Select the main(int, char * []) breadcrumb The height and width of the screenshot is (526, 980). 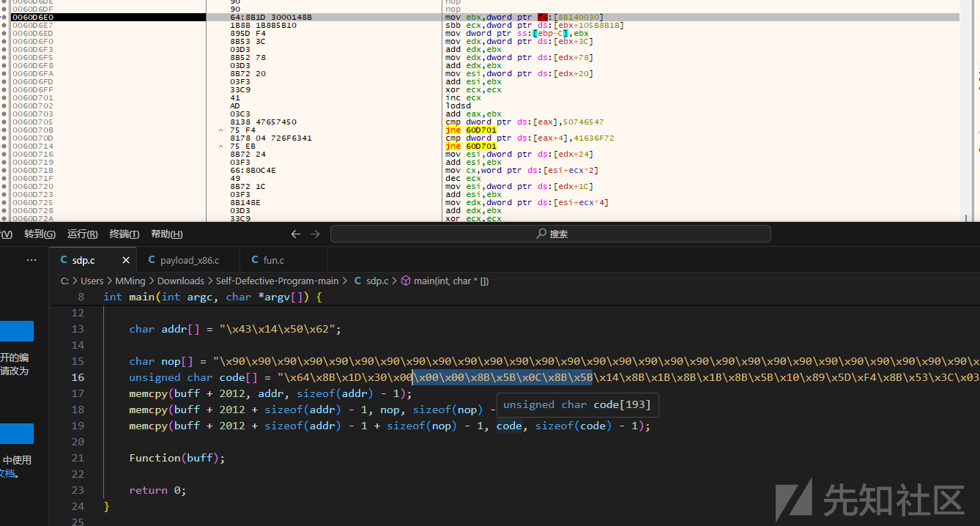451,281
